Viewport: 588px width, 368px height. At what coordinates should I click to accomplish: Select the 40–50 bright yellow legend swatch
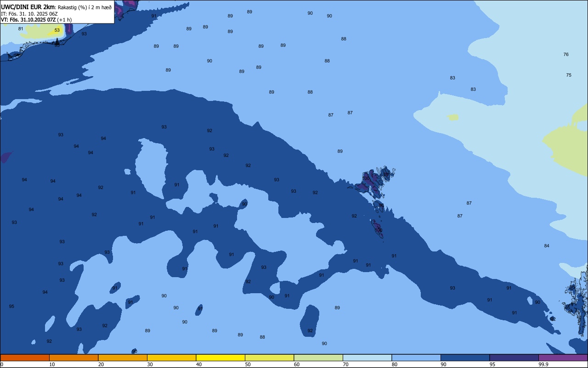[220, 357]
